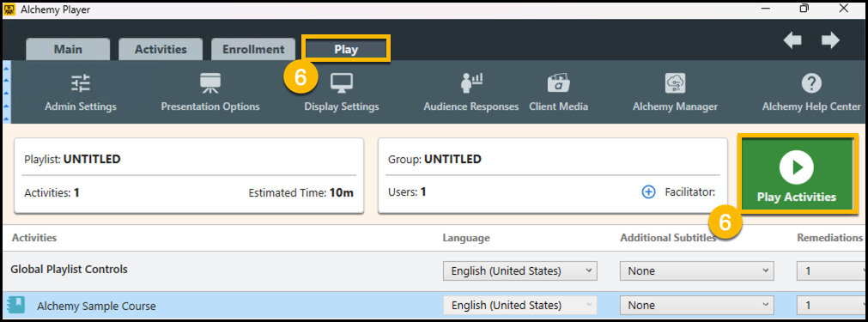Viewport: 868px width, 322px height.
Task: Open Display Settings monitor icon
Action: click(342, 83)
